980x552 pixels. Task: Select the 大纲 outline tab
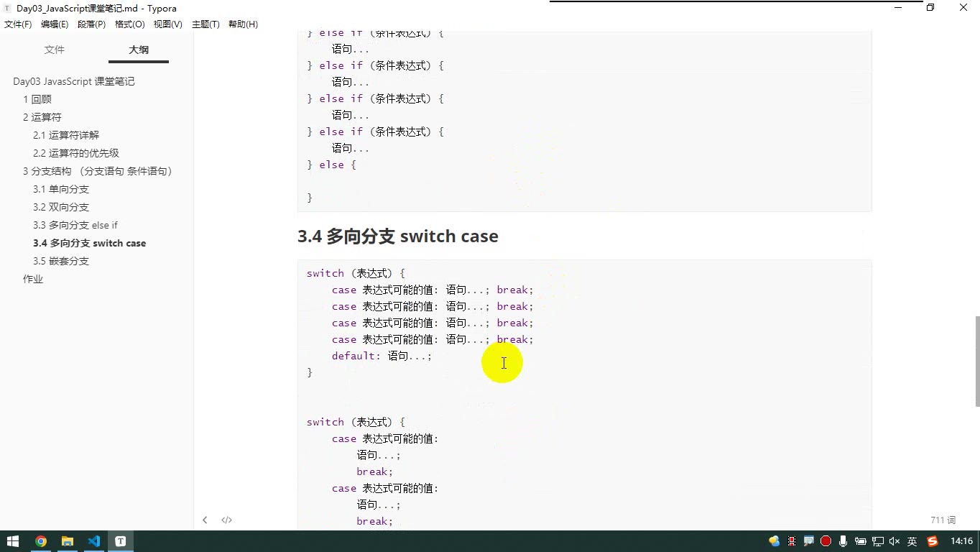[x=139, y=50]
